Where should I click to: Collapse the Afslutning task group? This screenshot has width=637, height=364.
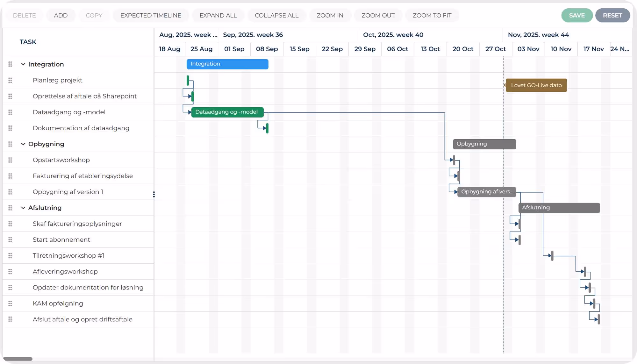pyautogui.click(x=23, y=208)
